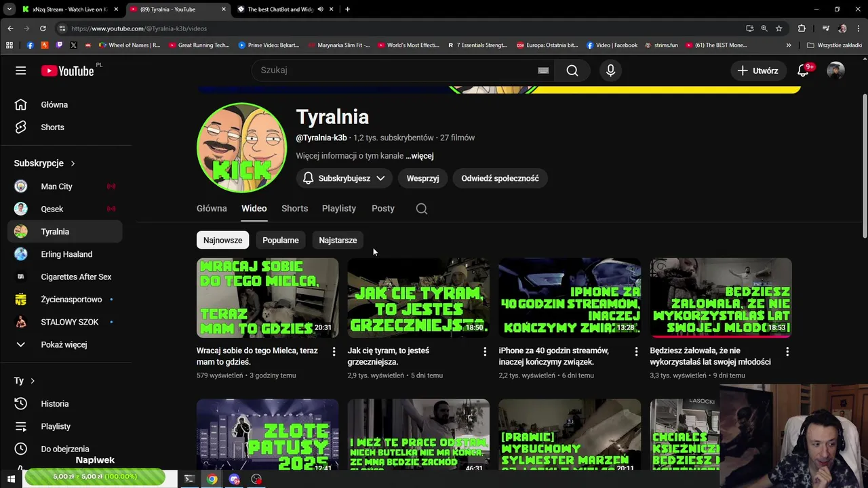This screenshot has height=488, width=868.
Task: Open Windows Start menu
Action: 11,479
